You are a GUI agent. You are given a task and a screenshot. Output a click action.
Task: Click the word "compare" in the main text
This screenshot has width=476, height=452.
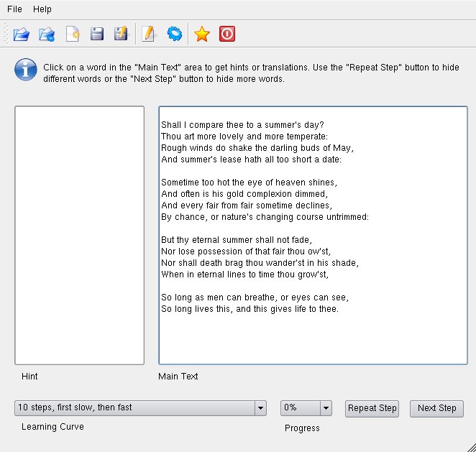click(206, 125)
